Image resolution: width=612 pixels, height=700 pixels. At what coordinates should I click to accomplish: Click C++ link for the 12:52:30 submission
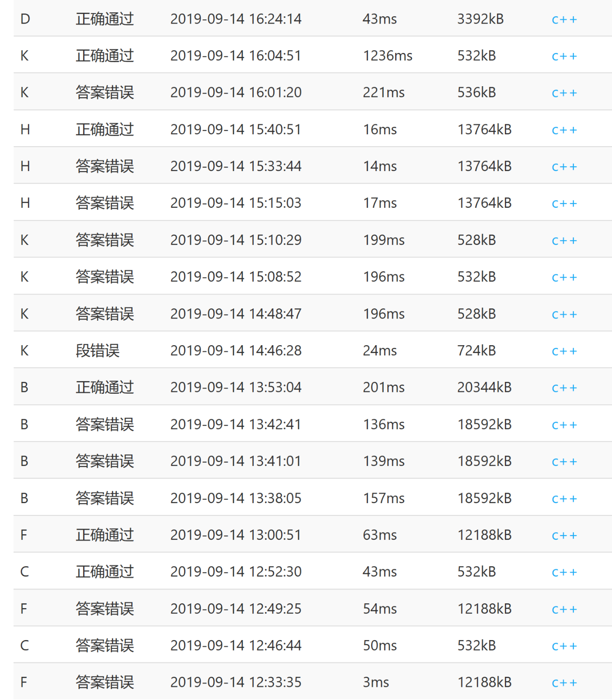564,573
